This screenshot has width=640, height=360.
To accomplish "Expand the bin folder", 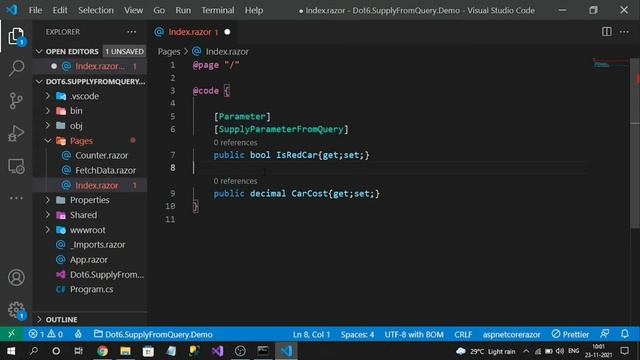I will click(48, 111).
